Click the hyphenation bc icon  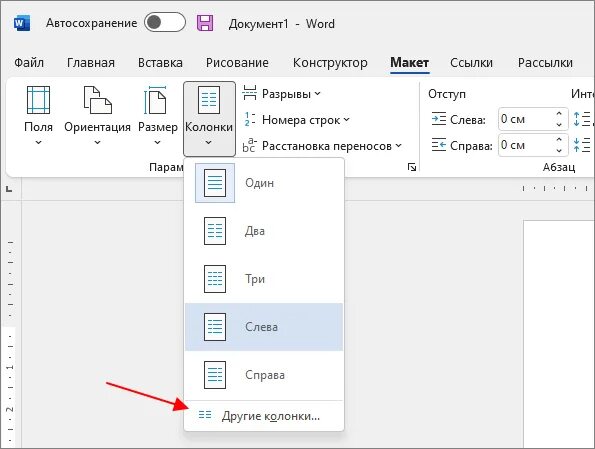tap(249, 146)
